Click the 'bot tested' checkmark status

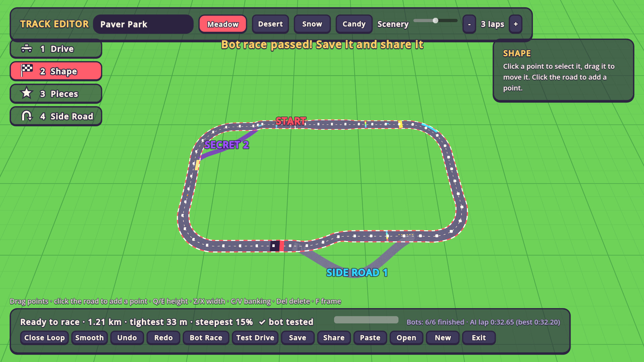[286, 322]
